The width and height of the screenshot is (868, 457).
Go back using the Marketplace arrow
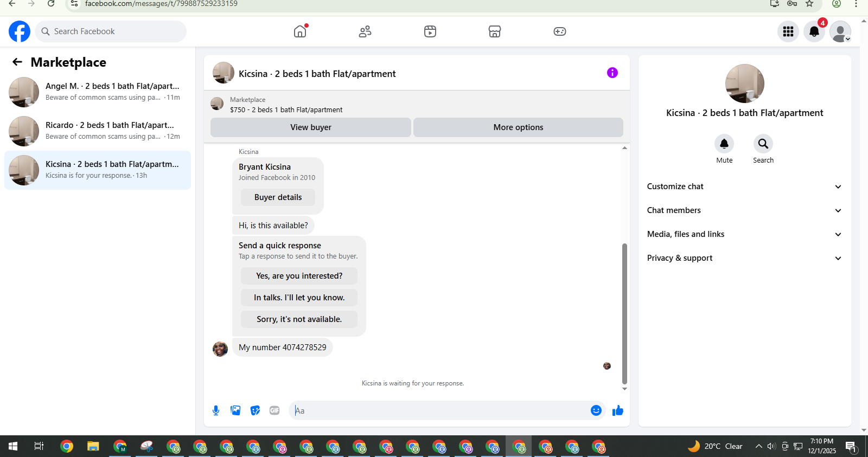17,62
